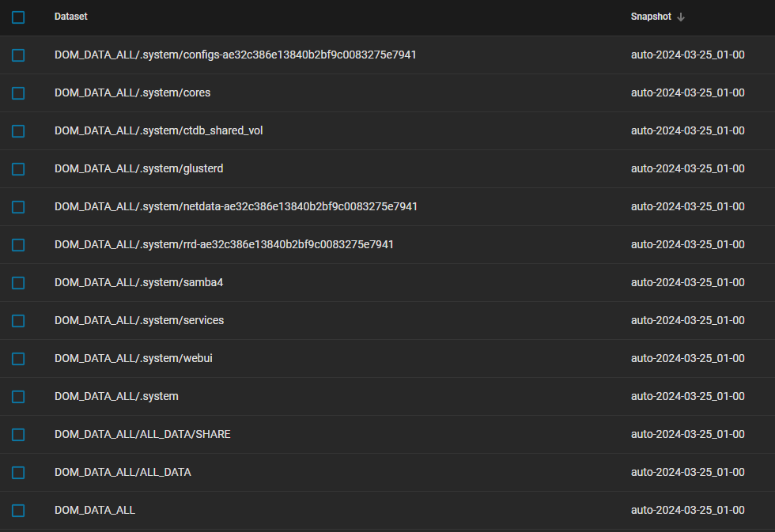Select checkbox for ALL_DATA/SHARE dataset

18,435
